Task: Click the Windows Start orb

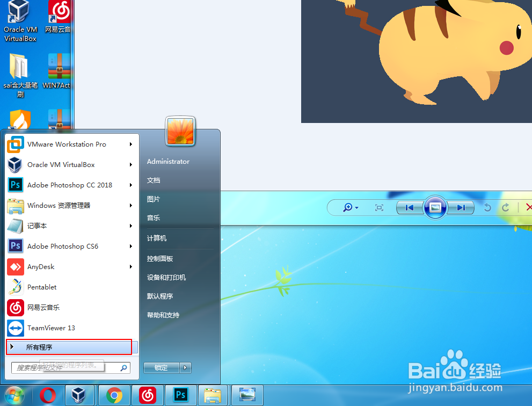Action: click(x=14, y=396)
